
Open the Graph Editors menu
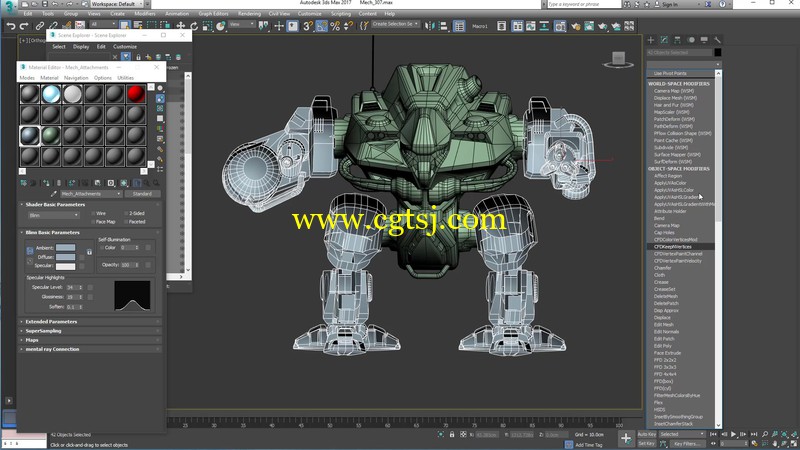point(213,14)
